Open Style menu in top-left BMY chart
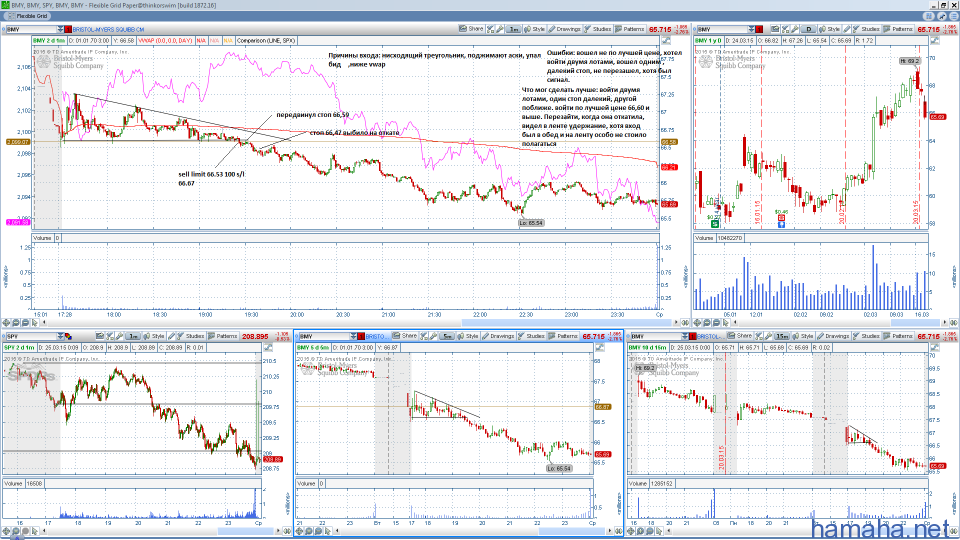 [534, 29]
